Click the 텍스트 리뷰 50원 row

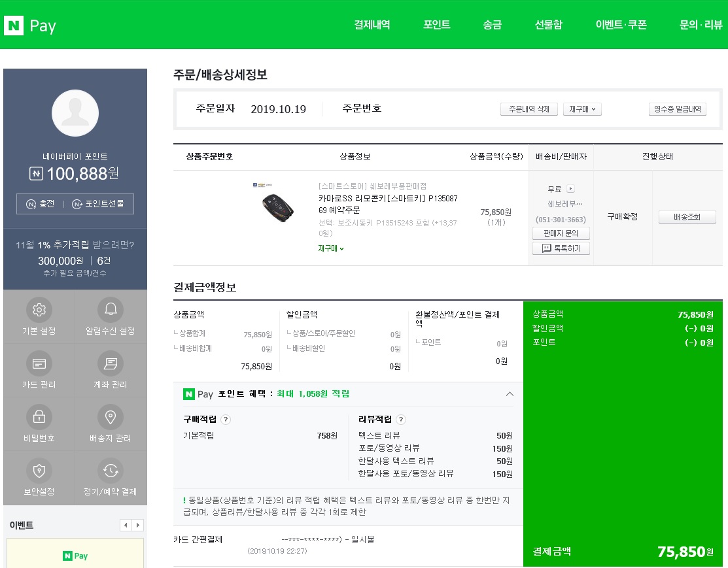click(x=436, y=436)
